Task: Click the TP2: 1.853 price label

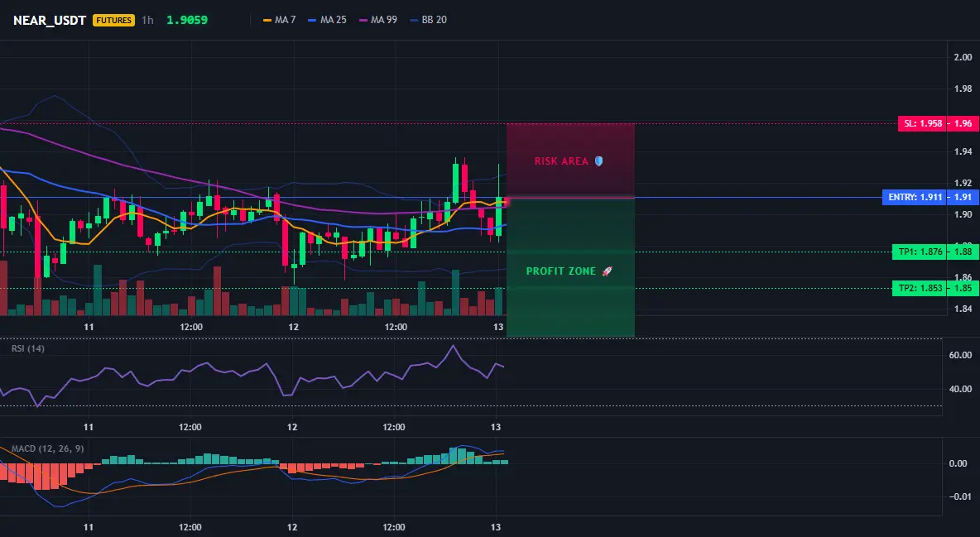Action: click(x=920, y=288)
